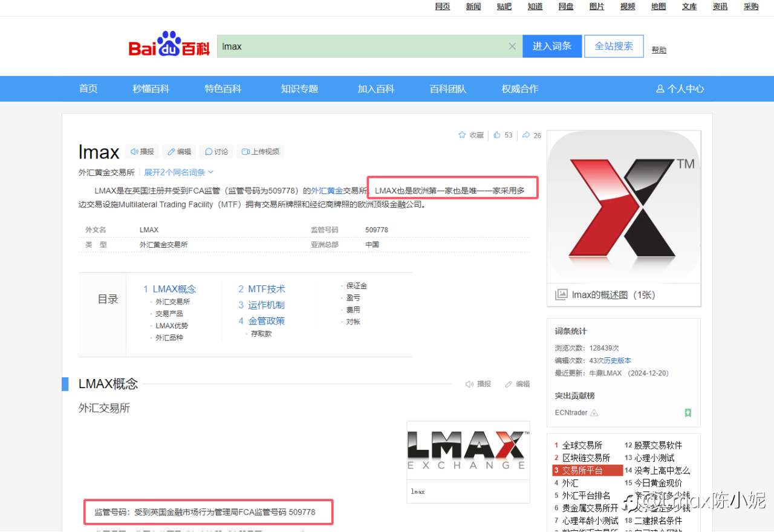Click the 采购 top link
This screenshot has width=774, height=532.
pos(751,7)
